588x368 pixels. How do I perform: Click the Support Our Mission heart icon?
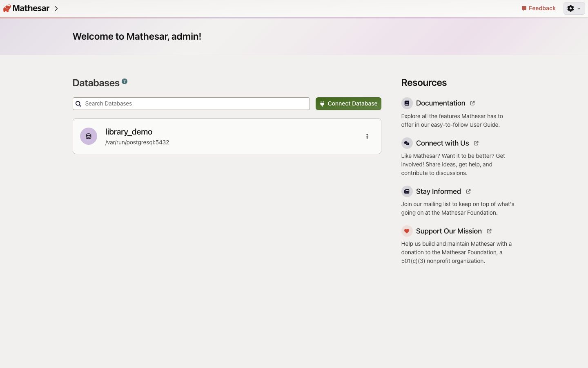point(407,231)
